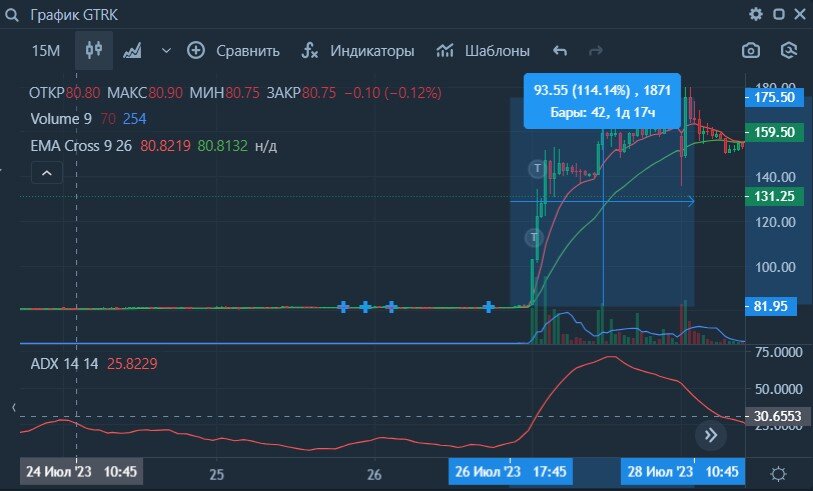Screen dimensions: 813x491
Task: Click the second blue plus marker
Action: pyautogui.click(x=365, y=307)
